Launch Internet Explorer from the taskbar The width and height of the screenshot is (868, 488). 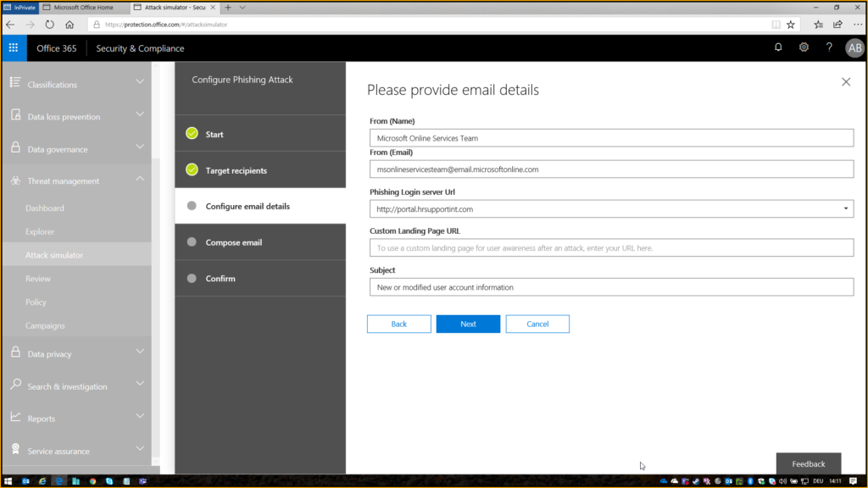(x=42, y=481)
